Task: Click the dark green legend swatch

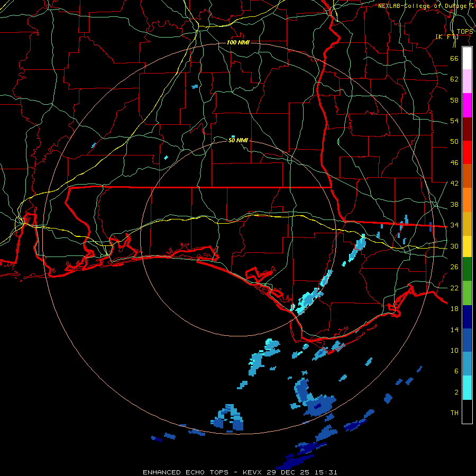Action: (467, 269)
